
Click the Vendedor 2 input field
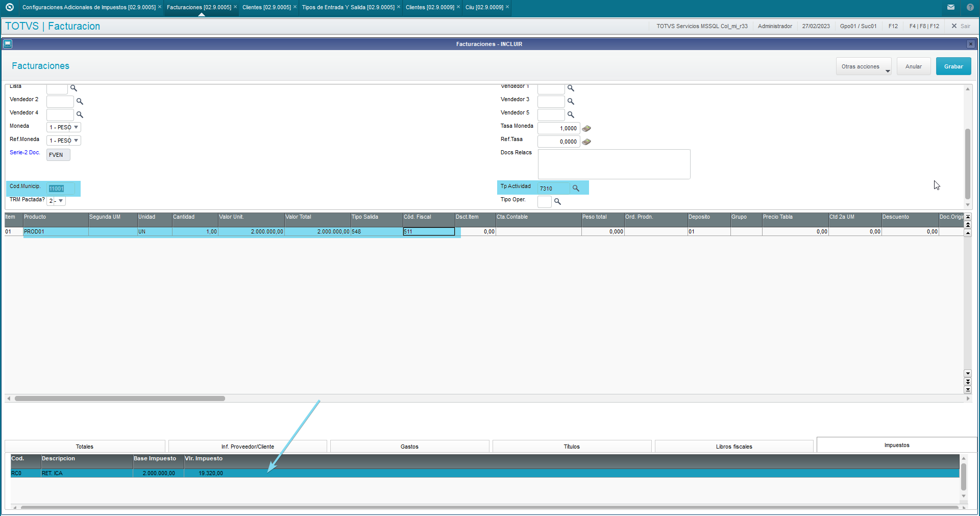pyautogui.click(x=60, y=101)
